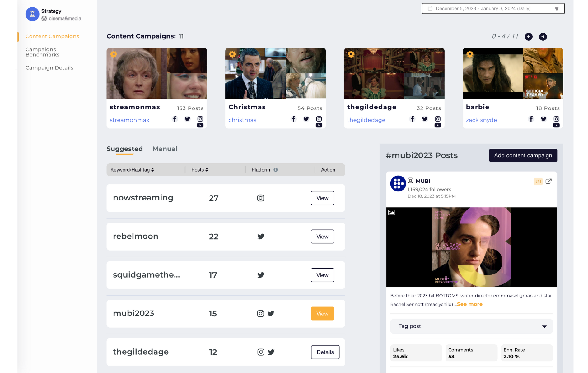Click Twitter icon on streamonmax card
588x373 pixels.
tap(187, 119)
